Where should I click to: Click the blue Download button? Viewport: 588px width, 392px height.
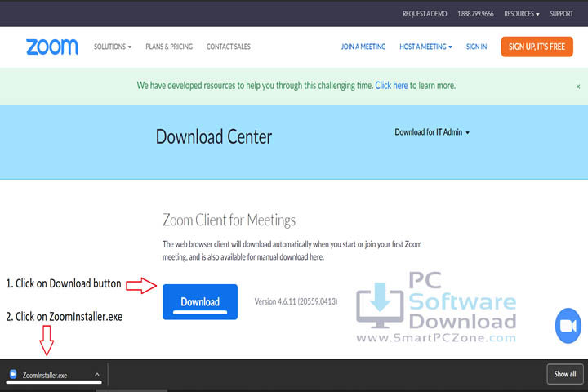[x=200, y=302]
